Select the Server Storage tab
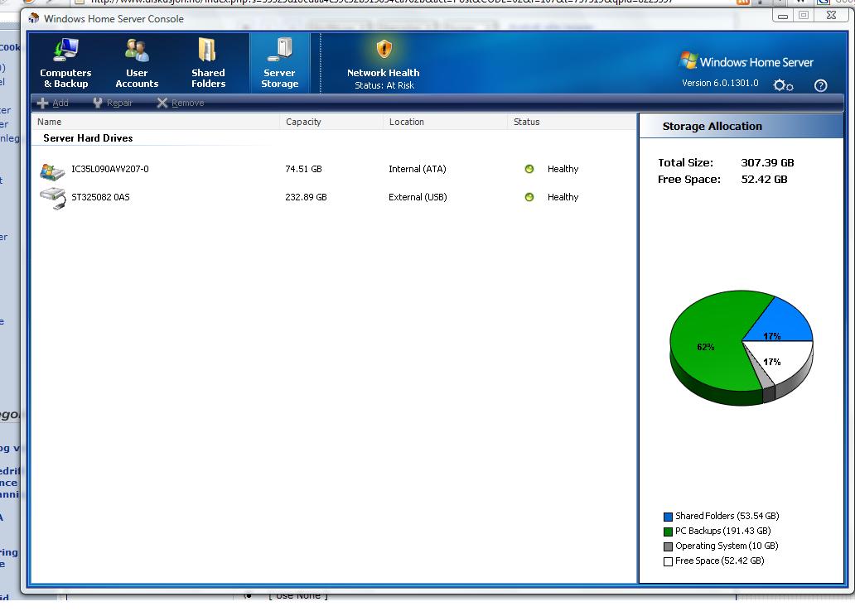This screenshot has width=855, height=616. point(280,63)
